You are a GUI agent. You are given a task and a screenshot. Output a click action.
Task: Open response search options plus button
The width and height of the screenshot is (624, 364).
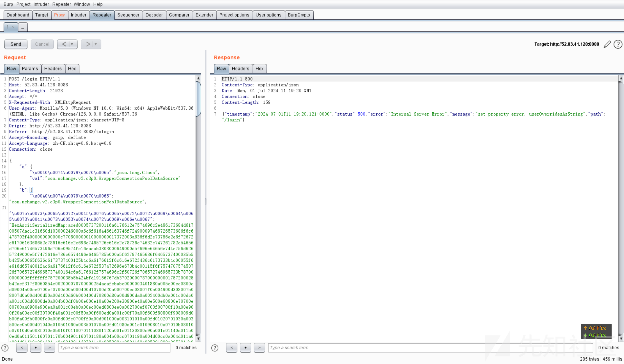pyautogui.click(x=245, y=348)
